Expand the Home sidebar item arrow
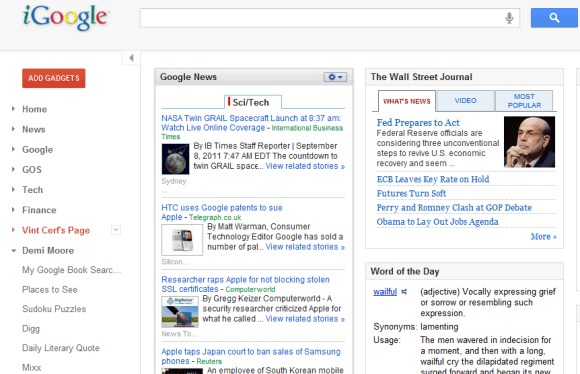580x374 pixels. click(x=13, y=109)
